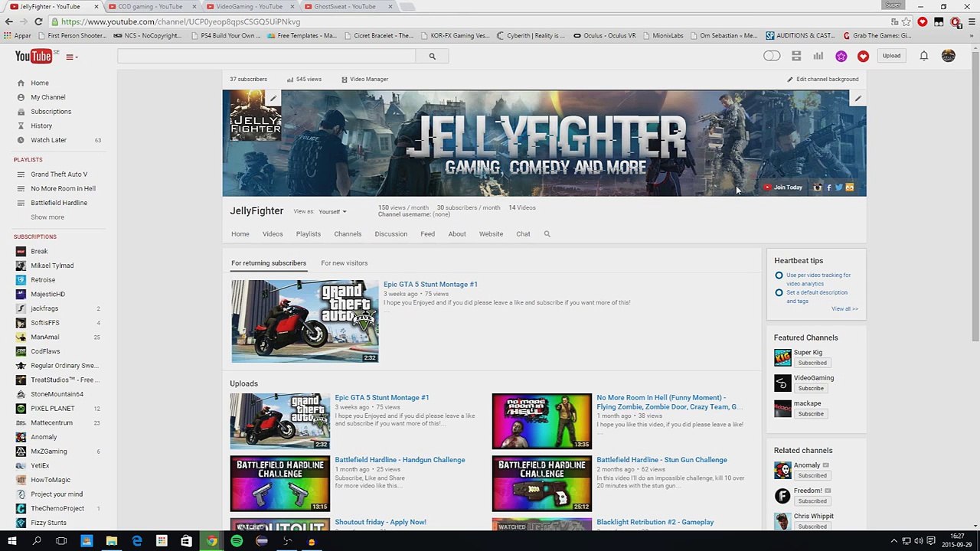Open Spotify from the taskbar
Image resolution: width=980 pixels, height=551 pixels.
point(237,541)
